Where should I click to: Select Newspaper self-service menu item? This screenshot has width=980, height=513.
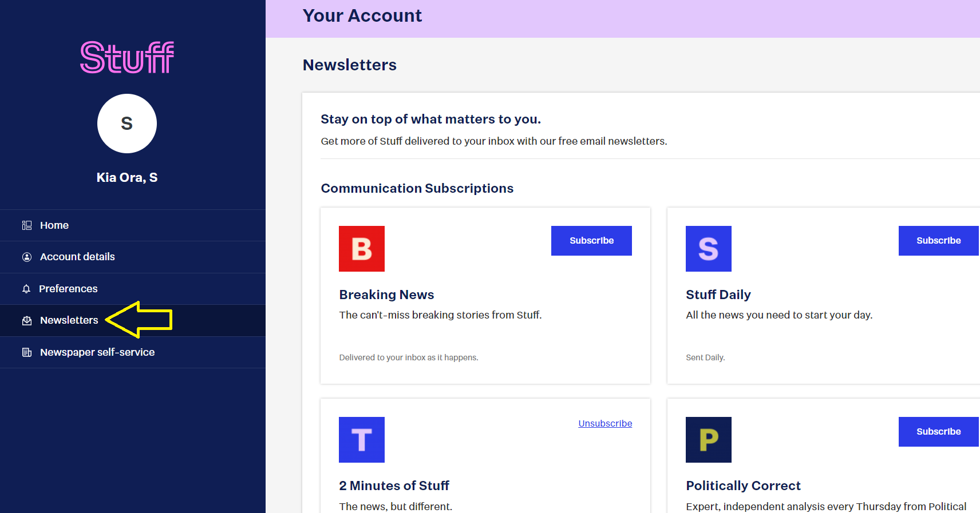97,352
